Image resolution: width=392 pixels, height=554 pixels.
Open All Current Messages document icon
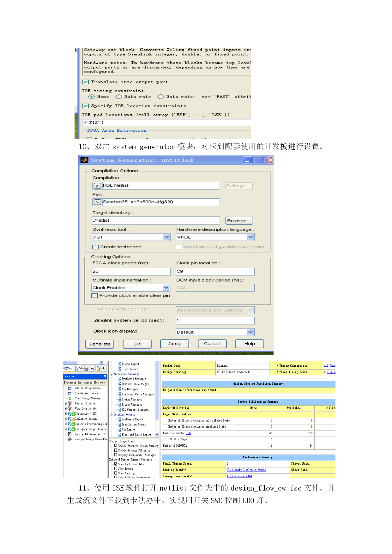[x=120, y=409]
